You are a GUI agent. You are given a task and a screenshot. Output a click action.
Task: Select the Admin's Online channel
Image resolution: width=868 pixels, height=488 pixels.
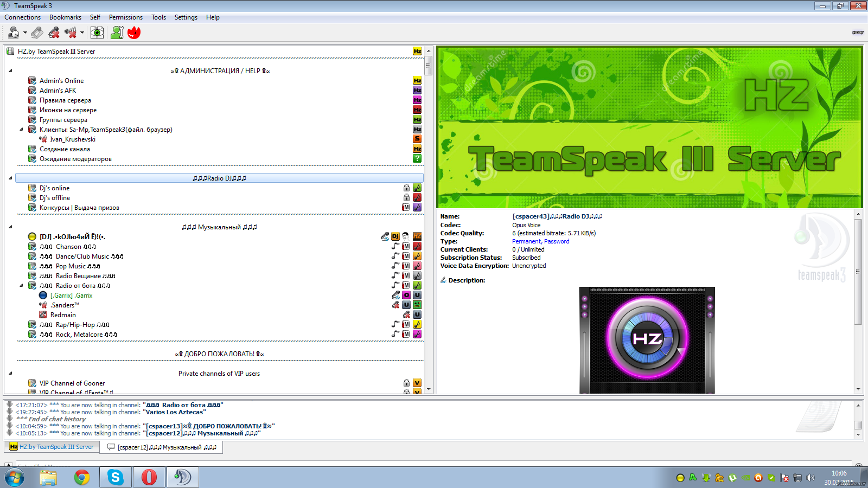pyautogui.click(x=61, y=81)
